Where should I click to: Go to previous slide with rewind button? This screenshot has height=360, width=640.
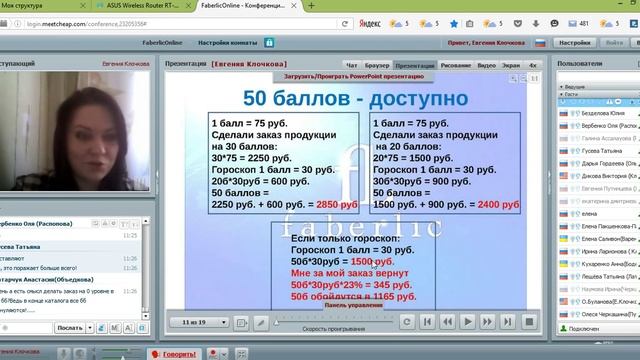pyautogui.click(x=447, y=322)
